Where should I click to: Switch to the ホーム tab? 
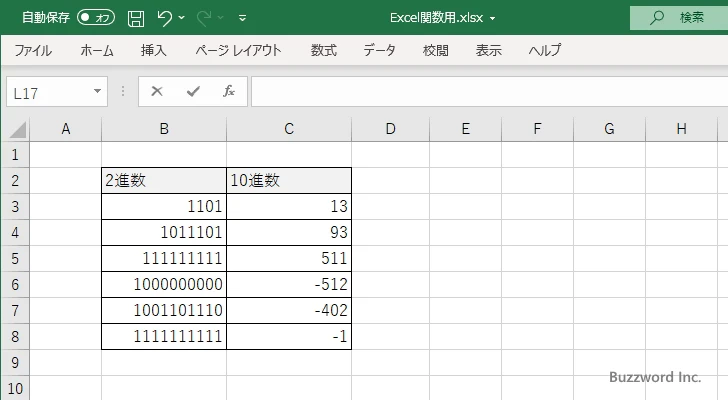point(97,50)
